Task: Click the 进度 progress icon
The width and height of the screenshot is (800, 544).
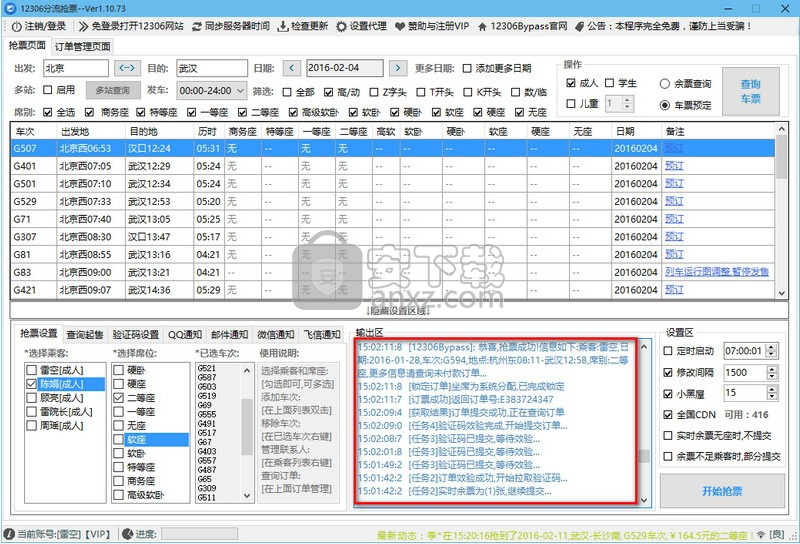Action: click(128, 534)
